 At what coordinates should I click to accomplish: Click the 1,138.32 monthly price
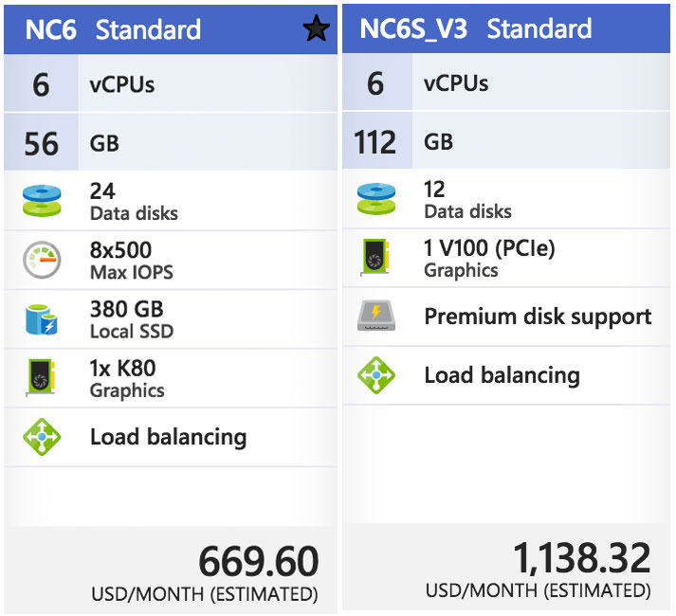(x=581, y=558)
